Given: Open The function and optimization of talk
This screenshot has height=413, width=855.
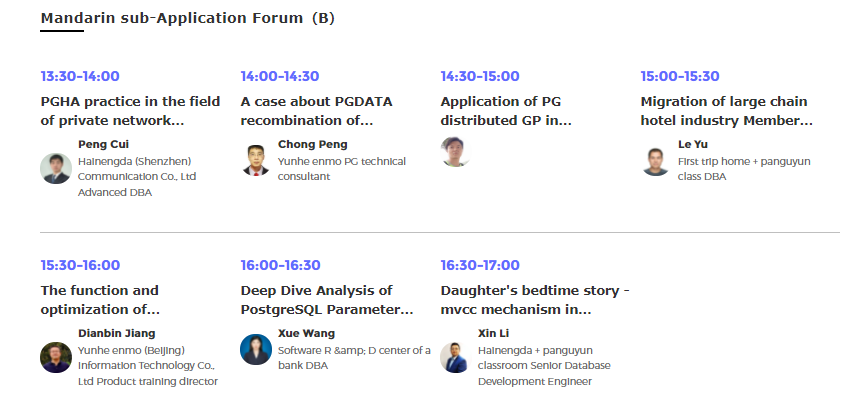Looking at the screenshot, I should (x=100, y=300).
